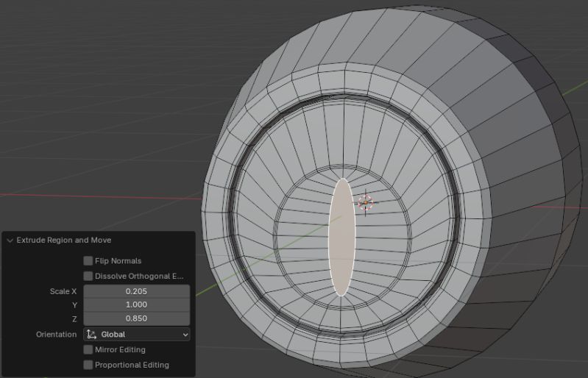Enable the Flip Normals checkbox

click(x=88, y=261)
